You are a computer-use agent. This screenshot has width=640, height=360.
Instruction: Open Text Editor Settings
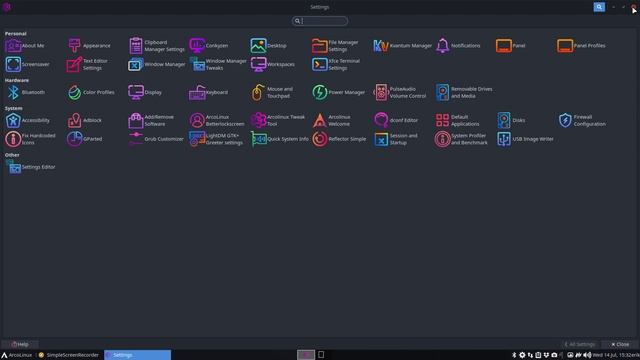click(87, 64)
